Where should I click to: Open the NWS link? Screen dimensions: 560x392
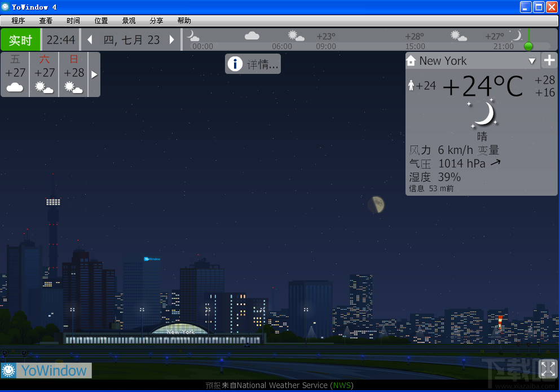coord(341,385)
